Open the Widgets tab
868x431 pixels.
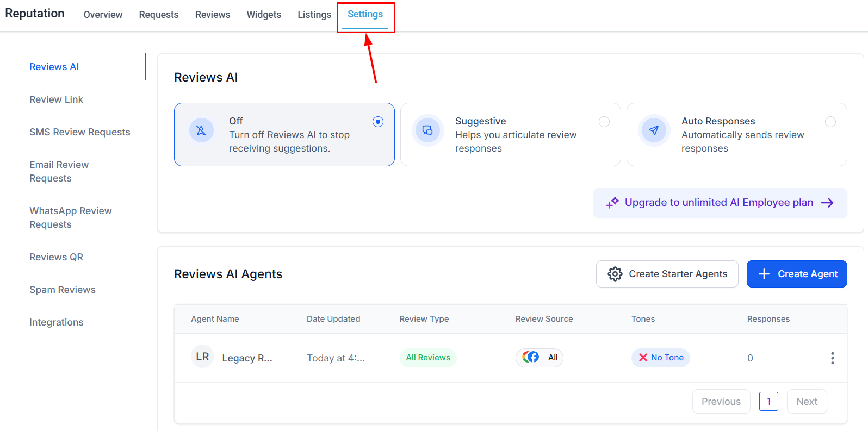coord(264,15)
